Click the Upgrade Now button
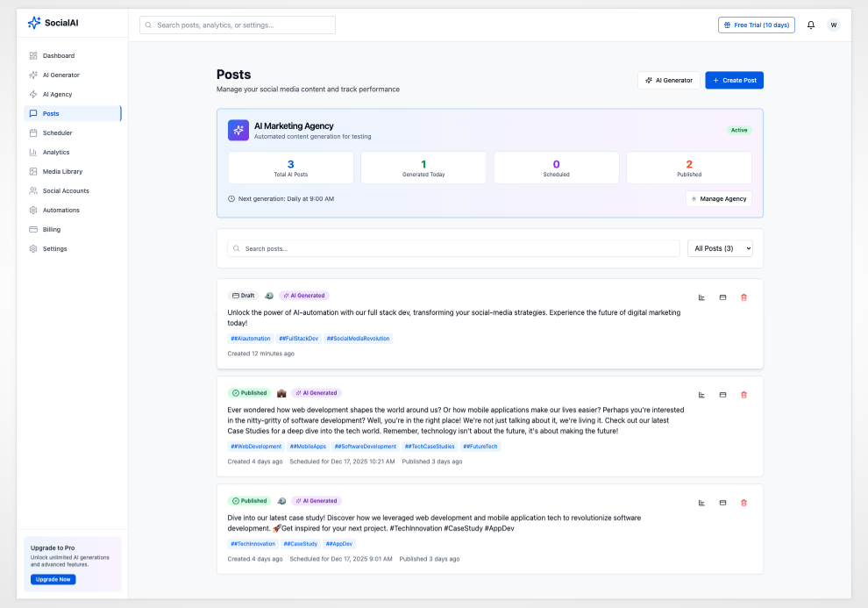 (x=53, y=579)
